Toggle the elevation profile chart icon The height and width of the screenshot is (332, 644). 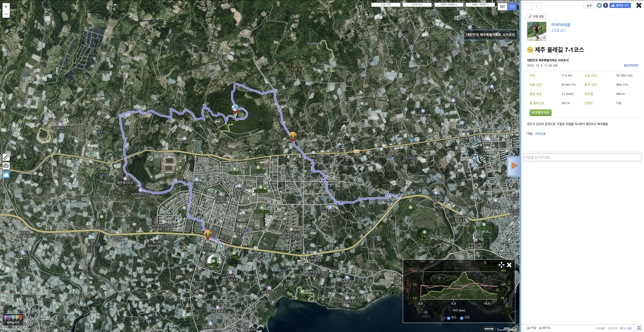click(x=6, y=175)
